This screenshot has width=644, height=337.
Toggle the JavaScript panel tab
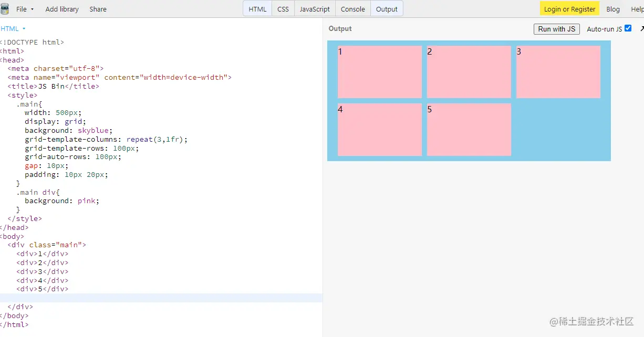click(x=315, y=9)
